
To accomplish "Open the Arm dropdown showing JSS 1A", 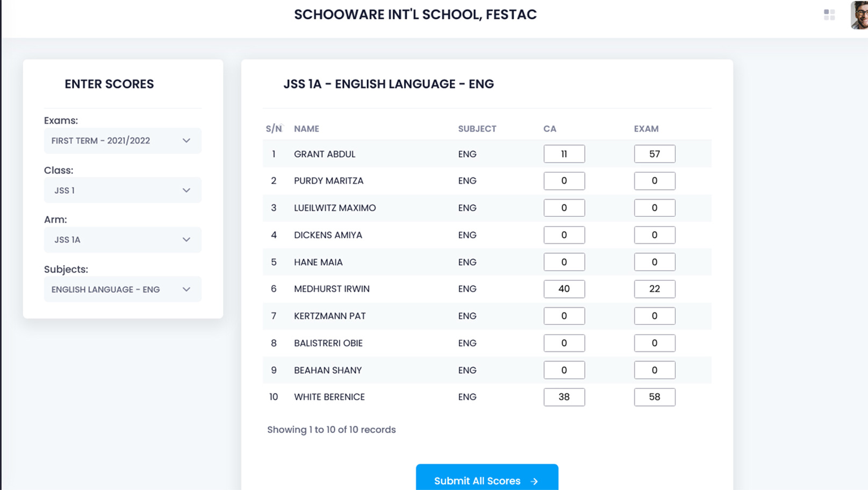I will point(123,240).
